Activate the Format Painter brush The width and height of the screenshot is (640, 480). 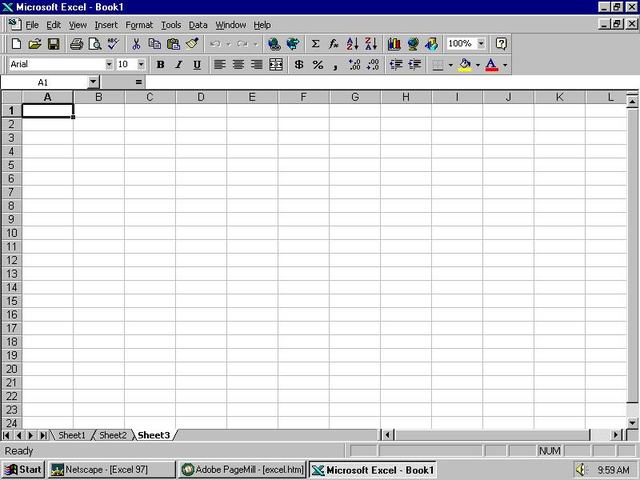point(192,44)
